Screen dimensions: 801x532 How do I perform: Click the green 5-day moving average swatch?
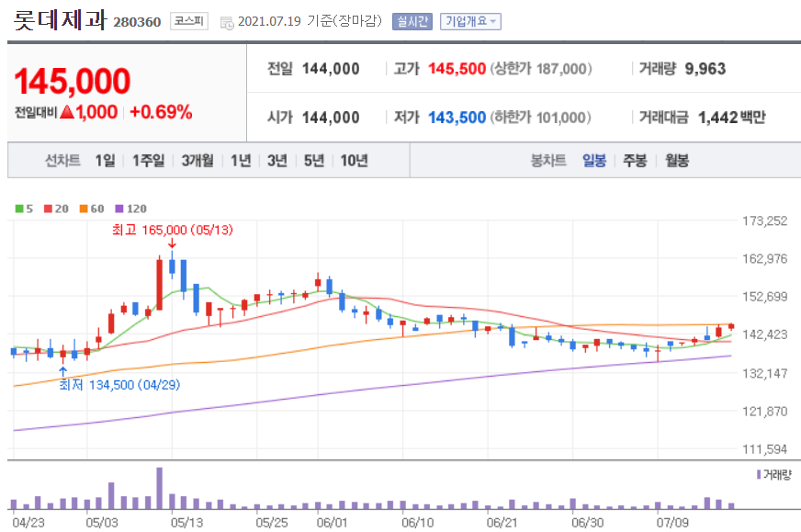[19, 209]
